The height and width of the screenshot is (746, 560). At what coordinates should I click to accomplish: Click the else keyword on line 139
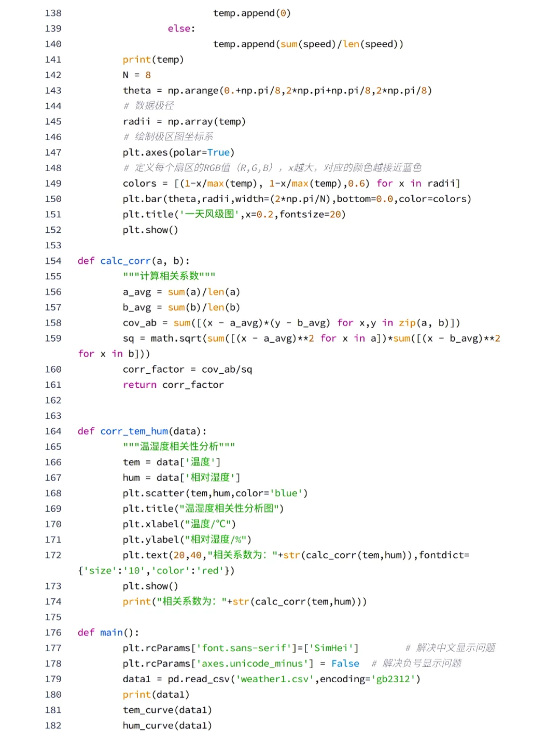(179, 29)
